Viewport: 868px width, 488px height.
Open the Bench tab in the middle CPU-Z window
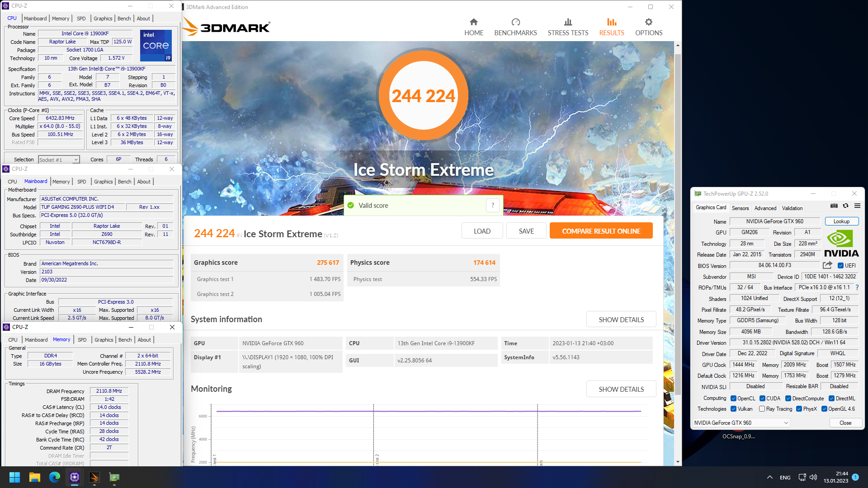(x=124, y=182)
